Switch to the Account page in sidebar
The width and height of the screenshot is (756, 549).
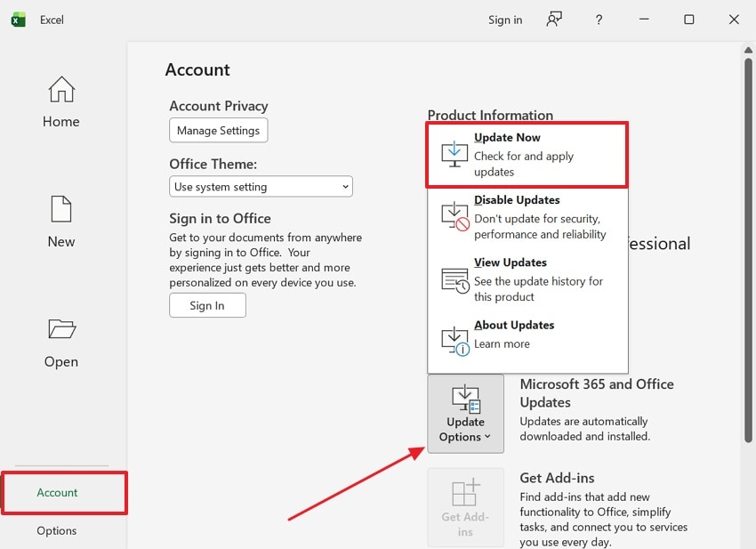(x=57, y=492)
